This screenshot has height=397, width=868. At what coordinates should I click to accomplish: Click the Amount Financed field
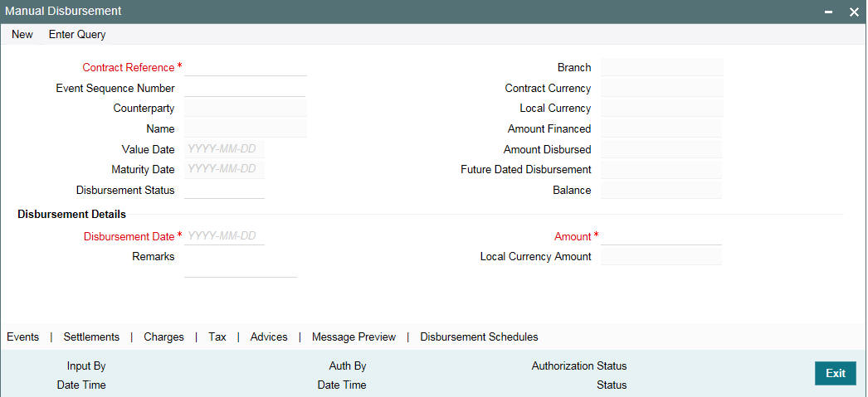661,128
